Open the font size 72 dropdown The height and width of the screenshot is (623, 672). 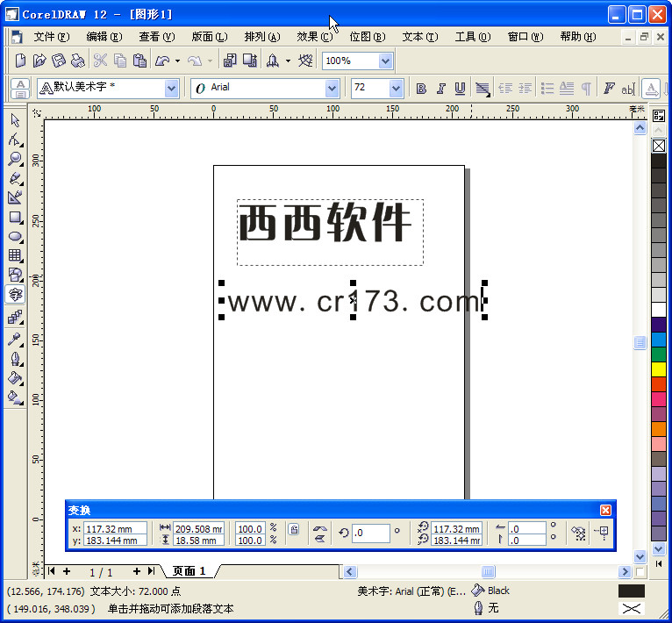point(396,89)
